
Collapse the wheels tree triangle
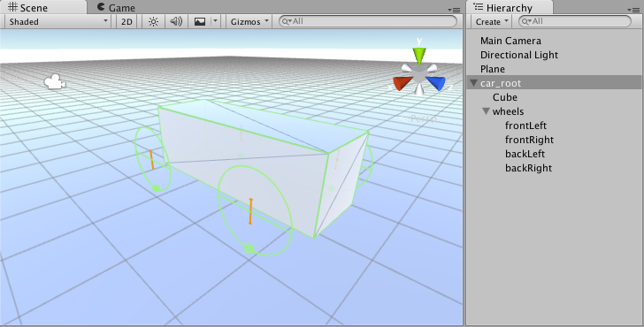[x=486, y=111]
